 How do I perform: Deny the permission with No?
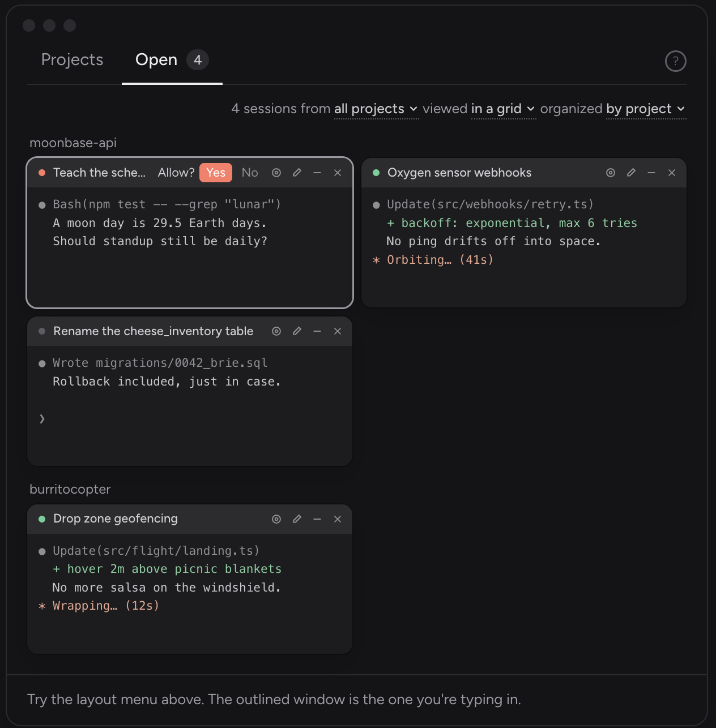click(x=250, y=173)
